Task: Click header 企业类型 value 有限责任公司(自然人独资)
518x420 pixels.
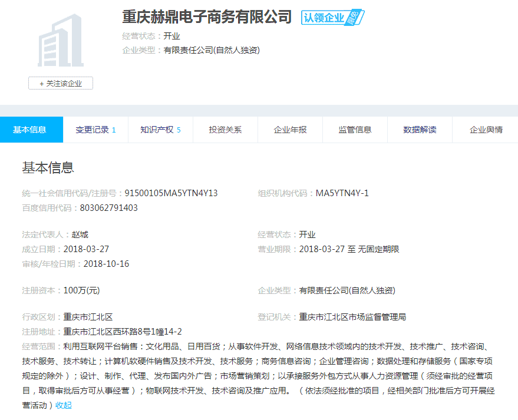Action: tap(212, 50)
